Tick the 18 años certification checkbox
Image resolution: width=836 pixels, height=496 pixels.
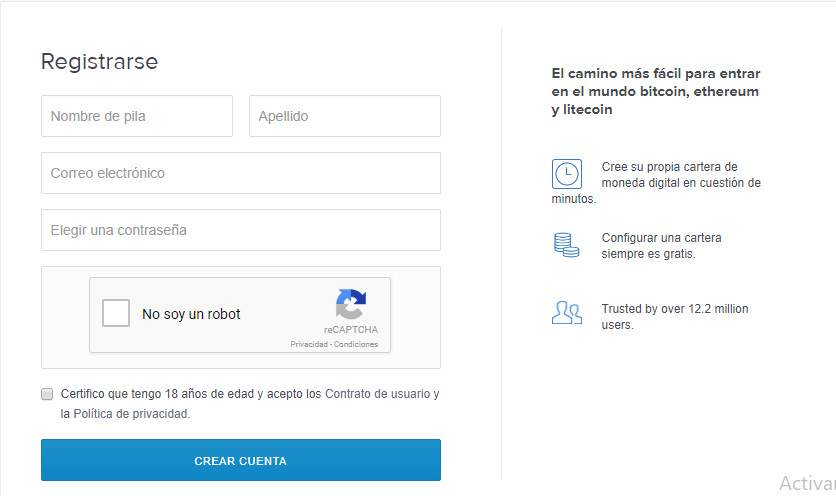click(x=47, y=394)
